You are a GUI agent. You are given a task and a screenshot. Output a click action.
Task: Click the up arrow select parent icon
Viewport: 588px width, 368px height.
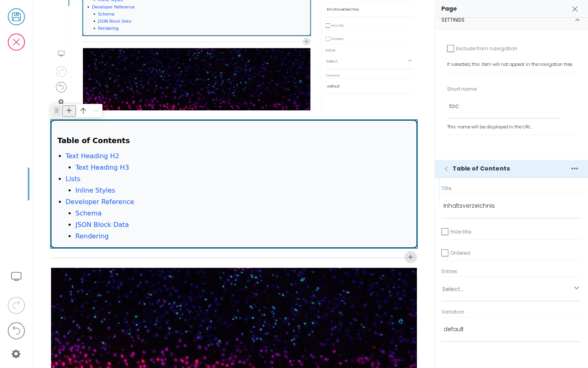click(x=83, y=110)
